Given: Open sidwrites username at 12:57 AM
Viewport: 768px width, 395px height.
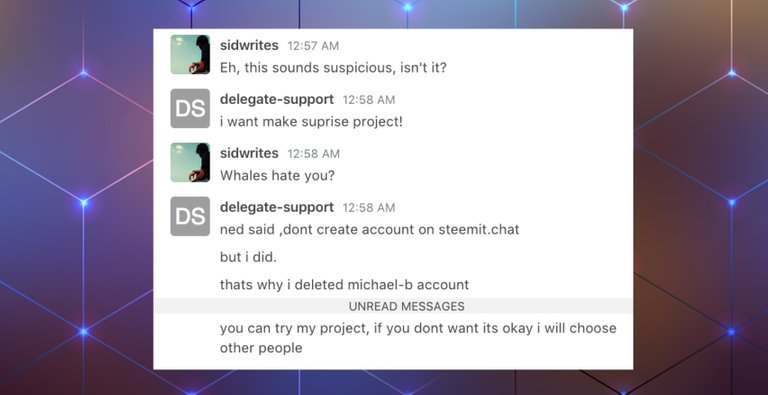Looking at the screenshot, I should pos(249,45).
